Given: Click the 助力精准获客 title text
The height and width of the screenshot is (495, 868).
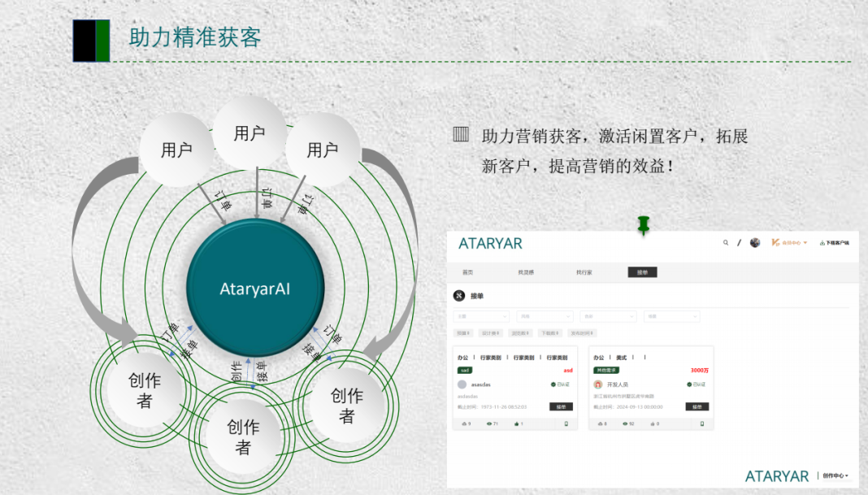Looking at the screenshot, I should [x=195, y=37].
